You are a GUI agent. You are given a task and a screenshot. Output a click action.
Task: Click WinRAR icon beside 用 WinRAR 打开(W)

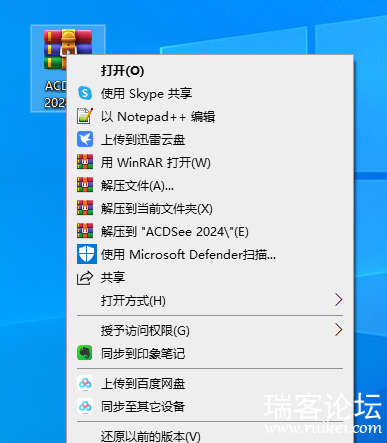(x=85, y=162)
